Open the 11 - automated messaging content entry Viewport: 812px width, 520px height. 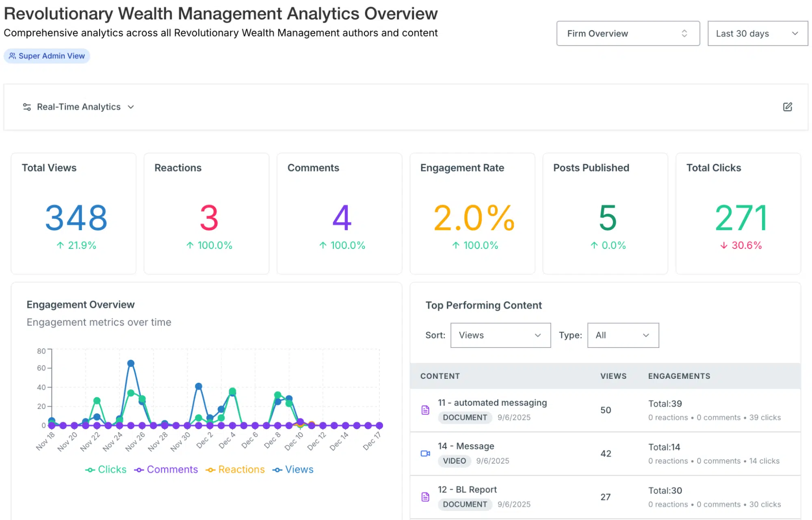[492, 403]
